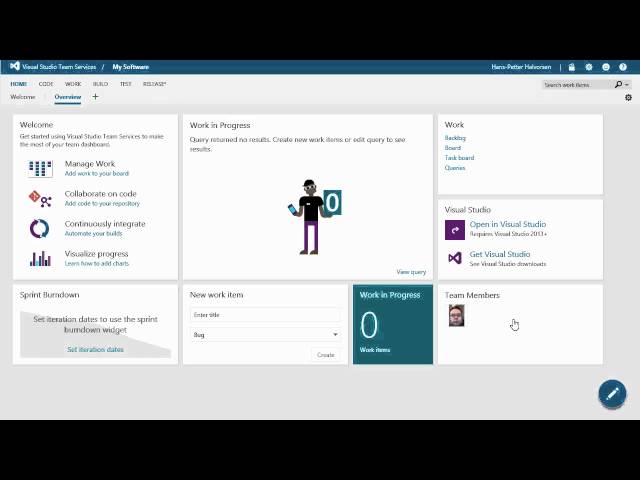Click Get Visual Studio link
640x480 pixels.
[500, 254]
